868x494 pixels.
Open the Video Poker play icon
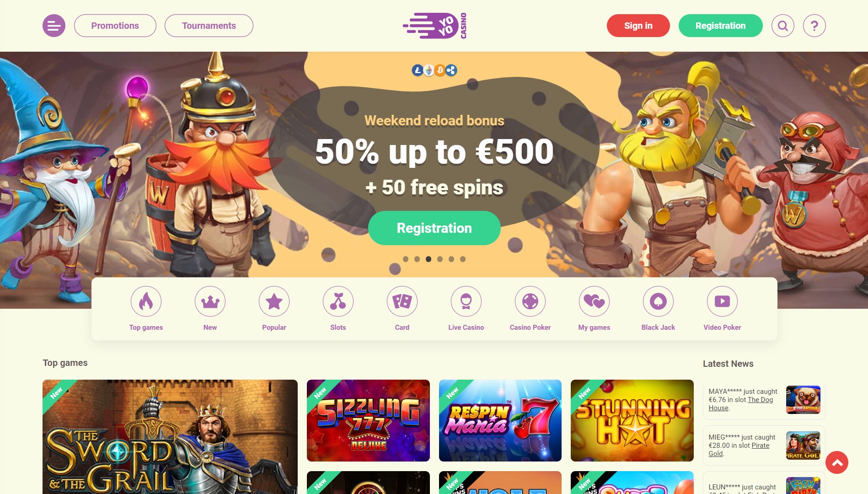(x=722, y=301)
